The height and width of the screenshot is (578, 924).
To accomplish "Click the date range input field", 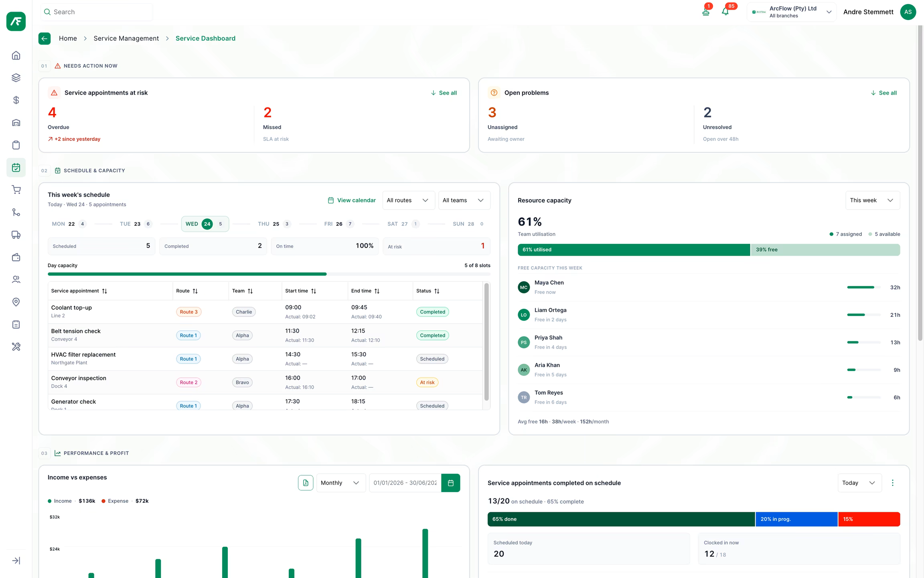I will point(405,483).
